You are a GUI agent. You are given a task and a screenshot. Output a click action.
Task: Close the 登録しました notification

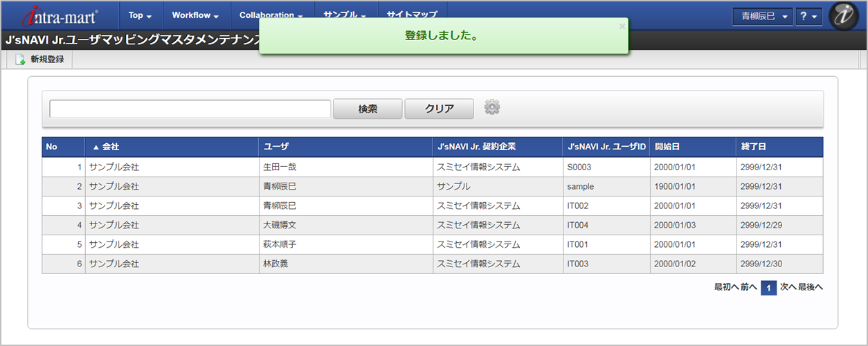click(x=622, y=26)
